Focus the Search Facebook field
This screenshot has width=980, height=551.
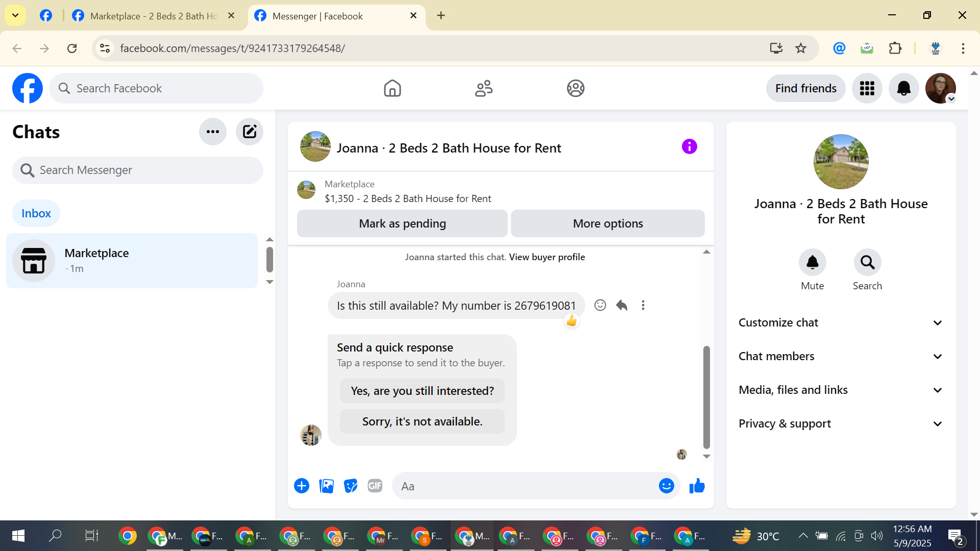point(156,88)
